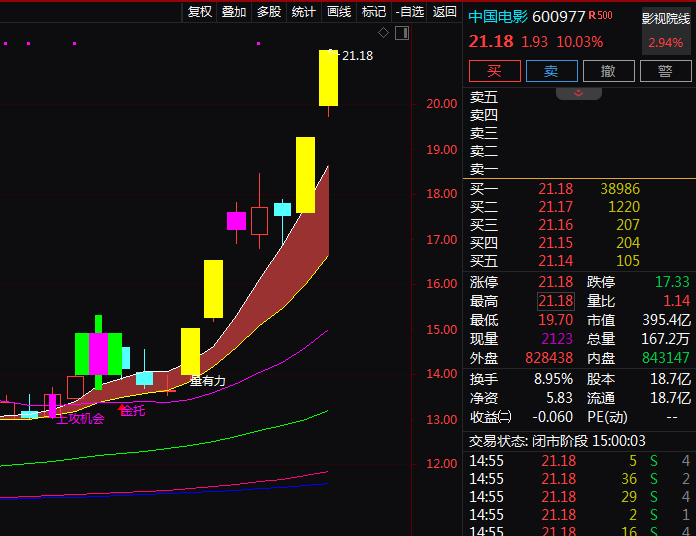
Task: Go back with 返回 button
Action: [x=444, y=12]
